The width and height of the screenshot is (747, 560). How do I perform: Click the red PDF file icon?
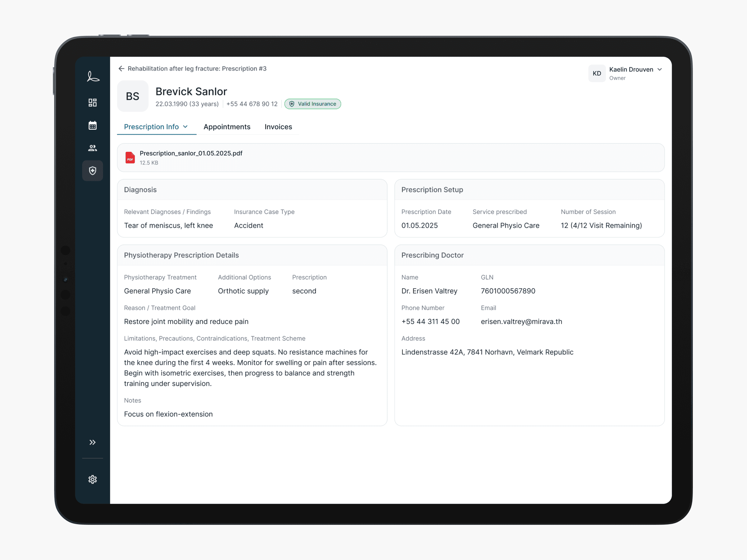[130, 158]
